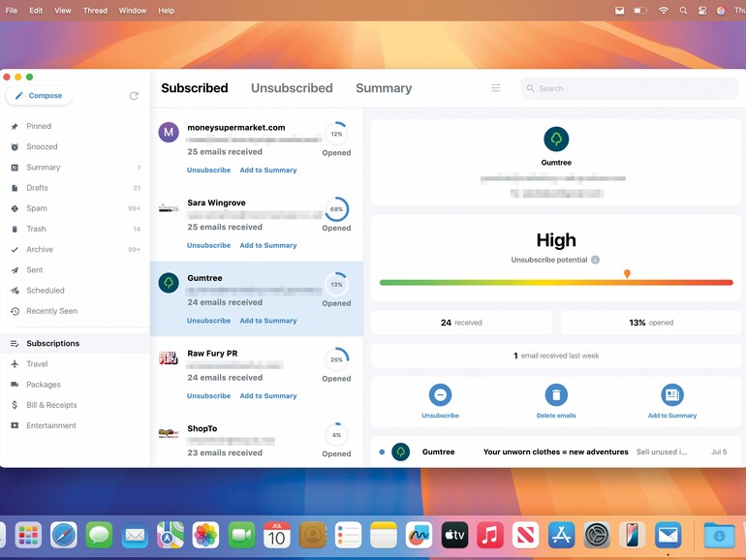746x560 pixels.
Task: Open Photos from the Dock
Action: pos(205,536)
